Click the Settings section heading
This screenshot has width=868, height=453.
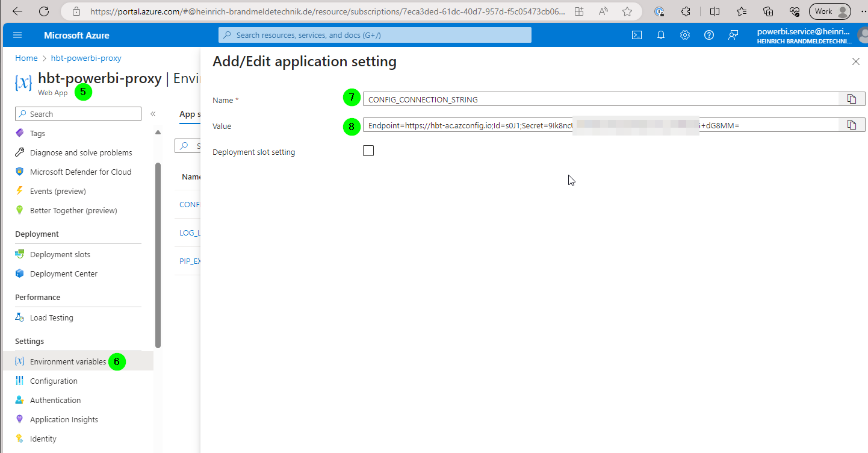[x=29, y=341]
